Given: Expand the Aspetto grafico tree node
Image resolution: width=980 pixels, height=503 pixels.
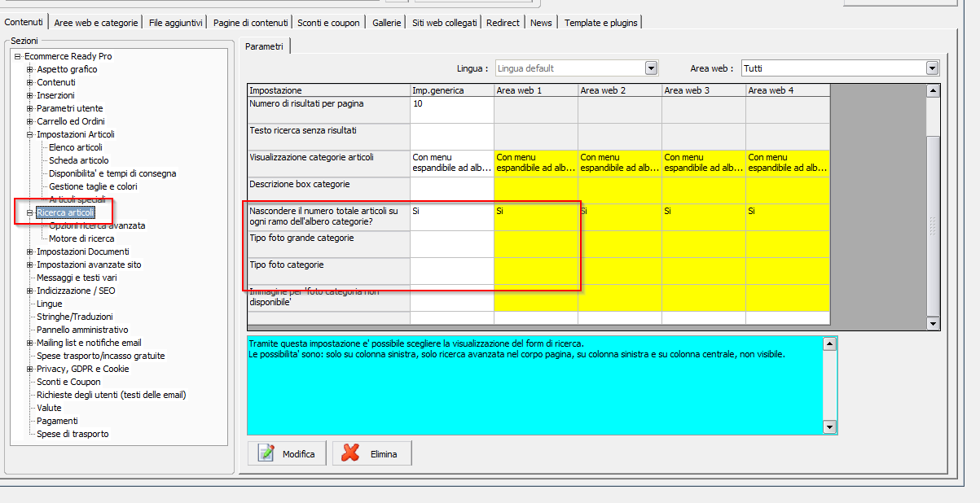Looking at the screenshot, I should (30, 69).
